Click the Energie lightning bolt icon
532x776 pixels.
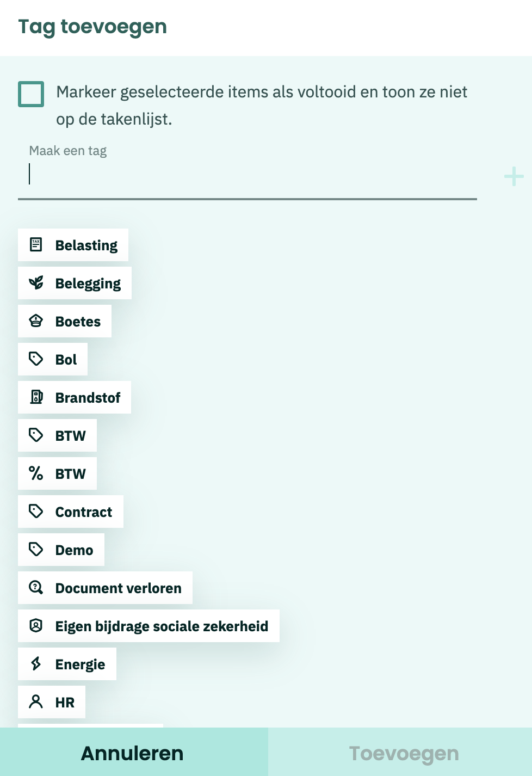pos(36,664)
